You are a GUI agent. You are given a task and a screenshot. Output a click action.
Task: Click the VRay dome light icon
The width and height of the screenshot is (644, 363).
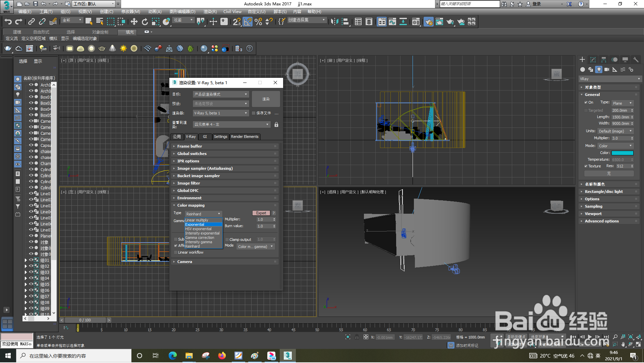coord(80,49)
